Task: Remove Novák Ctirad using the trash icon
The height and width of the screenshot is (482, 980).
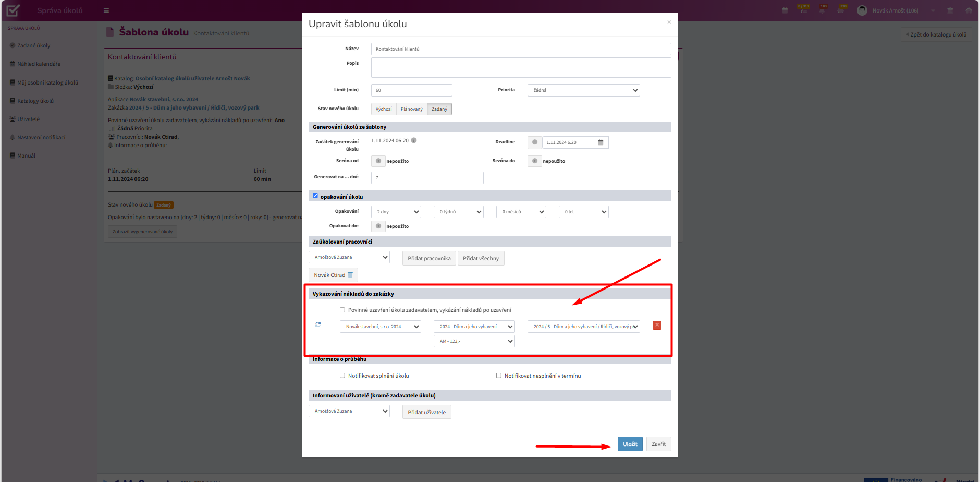Action: click(350, 275)
